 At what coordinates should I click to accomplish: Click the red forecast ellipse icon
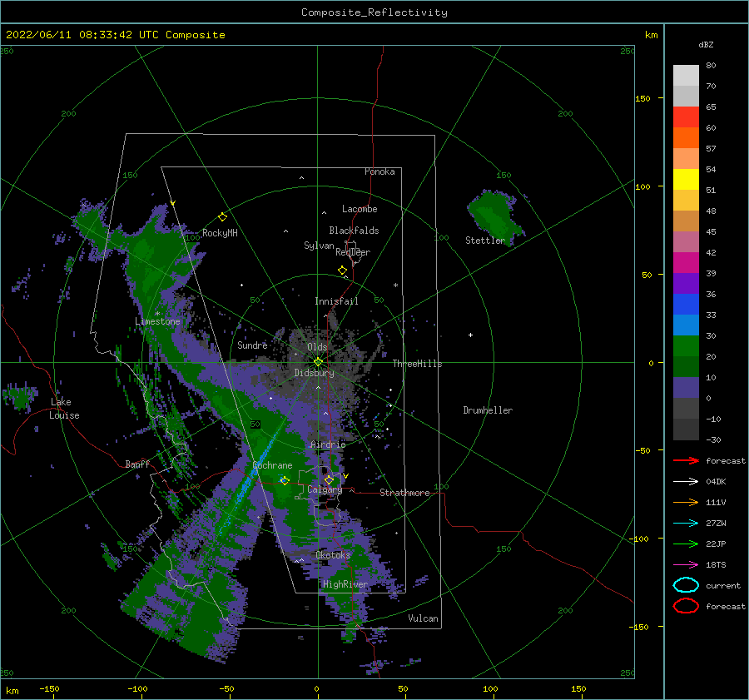click(x=686, y=606)
